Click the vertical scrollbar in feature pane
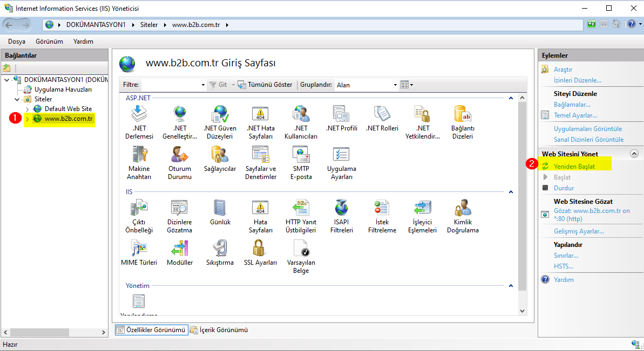 522,197
